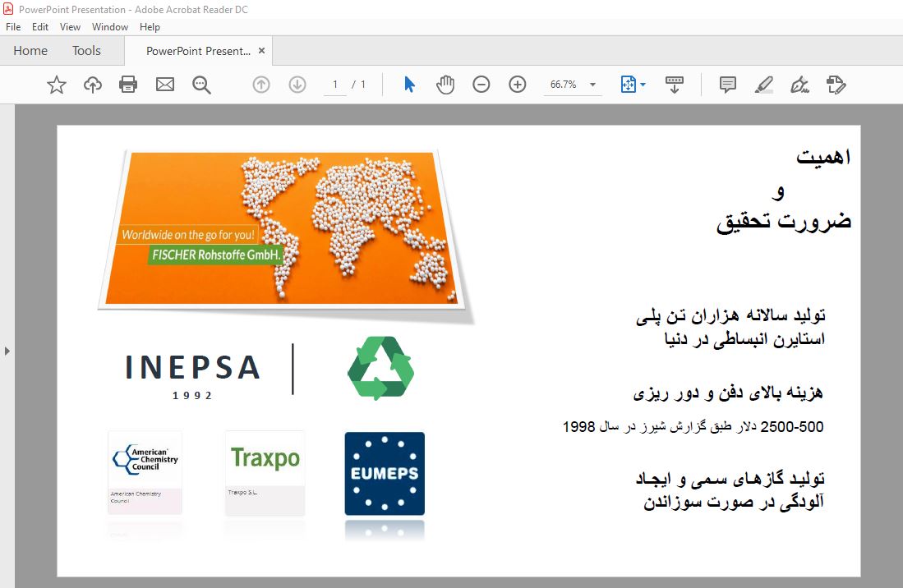The image size is (903, 588).
Task: Activate the Highlight text tool
Action: (763, 84)
